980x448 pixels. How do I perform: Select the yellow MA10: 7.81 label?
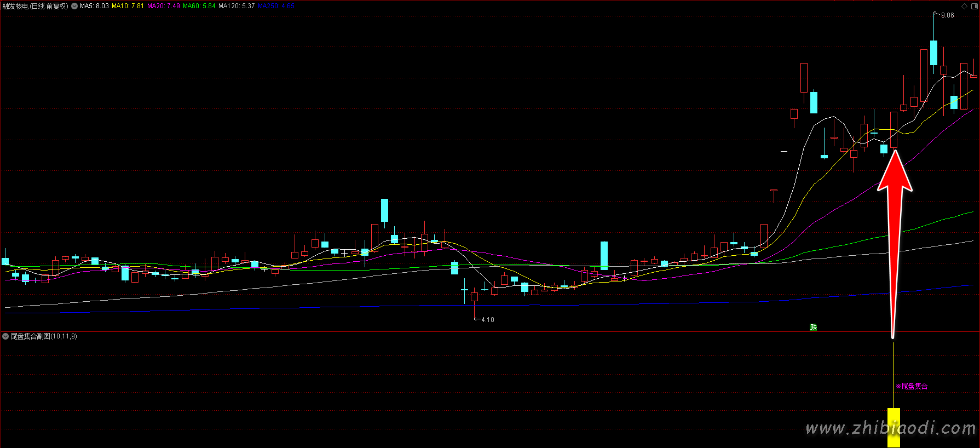coord(128,6)
